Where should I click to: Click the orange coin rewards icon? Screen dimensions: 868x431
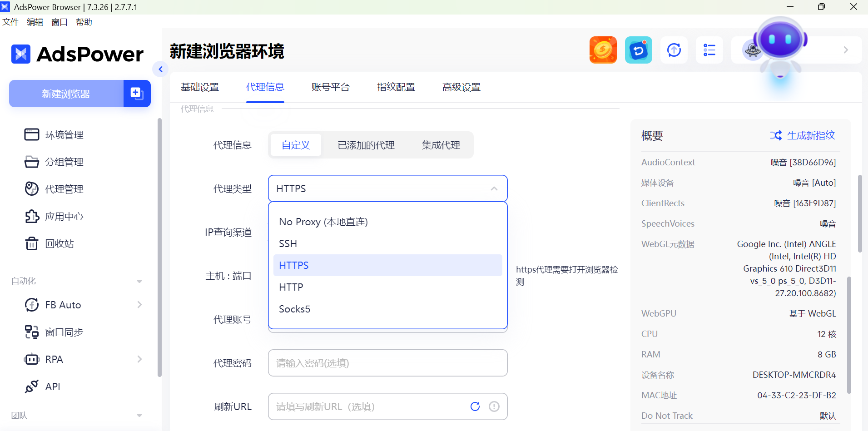click(x=603, y=50)
